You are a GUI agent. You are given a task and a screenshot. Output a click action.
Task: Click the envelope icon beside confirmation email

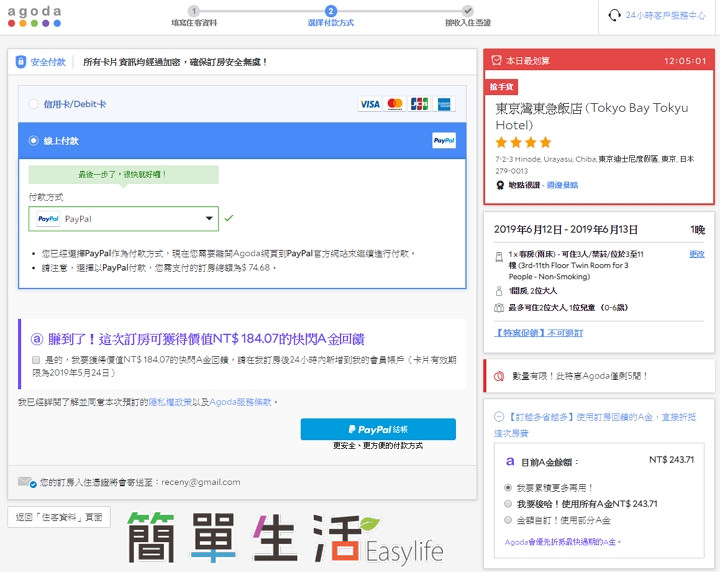point(27,482)
